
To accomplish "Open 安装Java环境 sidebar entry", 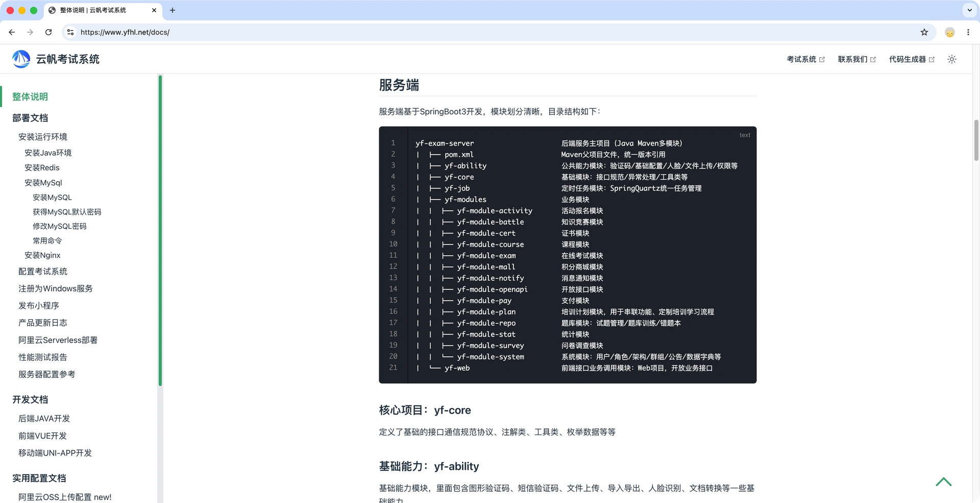I will [x=48, y=153].
